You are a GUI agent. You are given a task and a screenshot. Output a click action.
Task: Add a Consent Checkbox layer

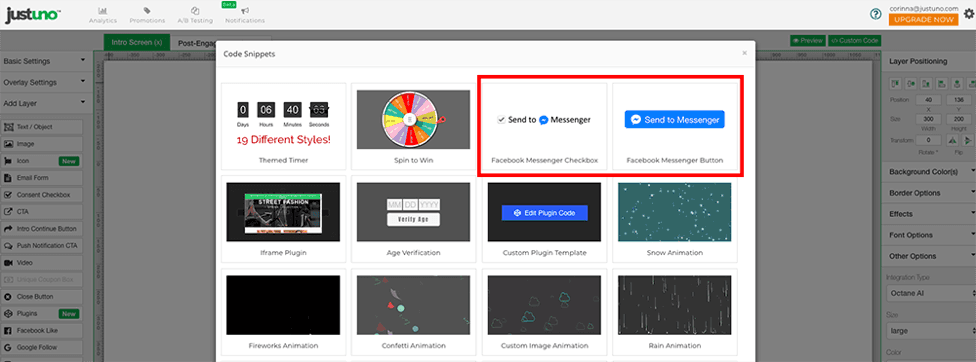(x=42, y=195)
